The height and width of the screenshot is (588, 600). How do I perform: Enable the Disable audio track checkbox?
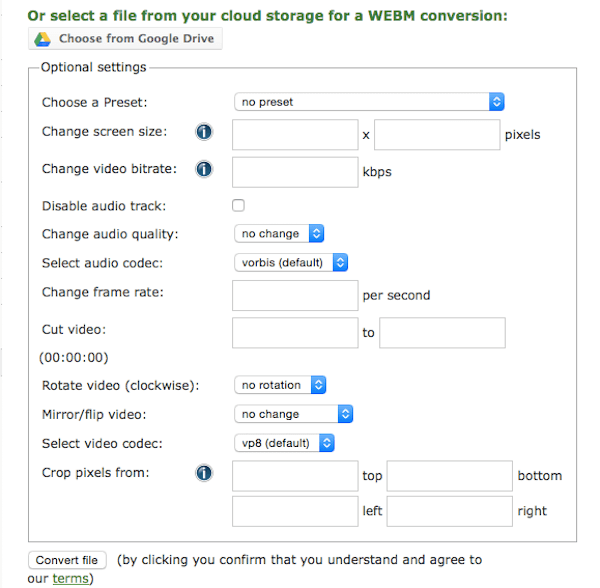(238, 206)
